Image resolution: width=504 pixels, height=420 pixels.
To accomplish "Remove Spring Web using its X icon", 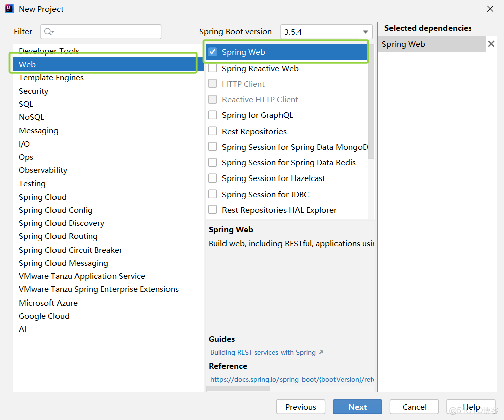I will click(491, 44).
